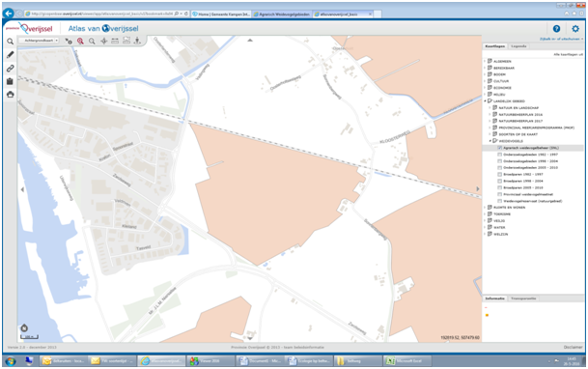Switch to the Legenda tab

[x=518, y=46]
